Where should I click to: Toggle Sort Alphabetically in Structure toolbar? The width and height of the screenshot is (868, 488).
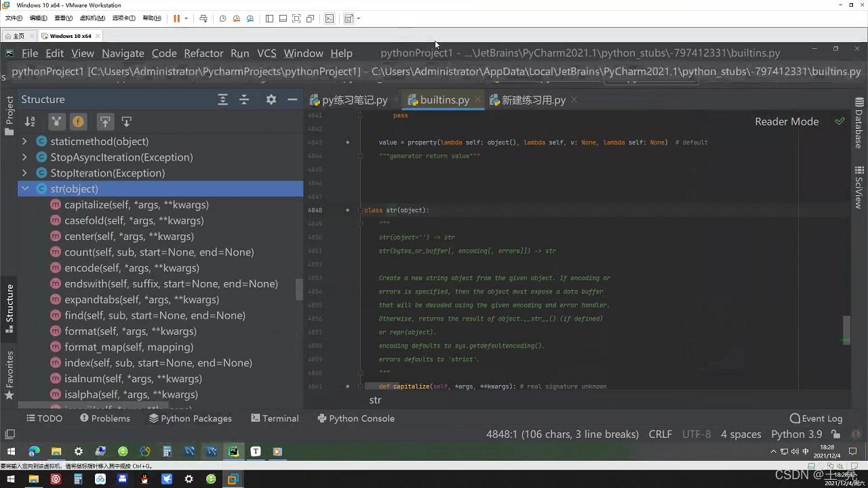pyautogui.click(x=30, y=122)
